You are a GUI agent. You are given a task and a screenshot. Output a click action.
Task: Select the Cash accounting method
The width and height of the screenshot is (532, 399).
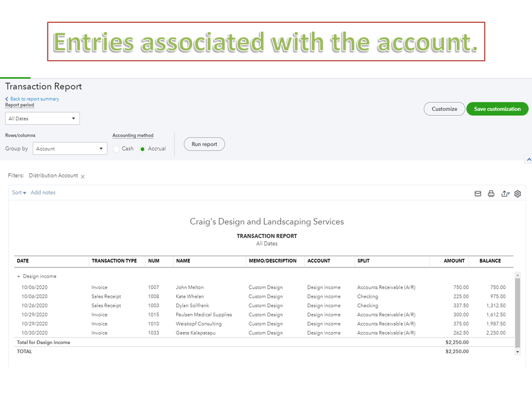117,149
